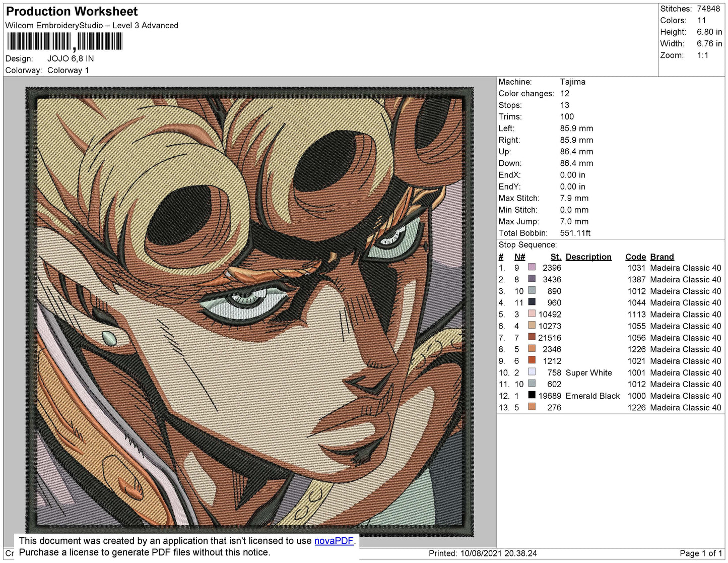Select color swatch for stop 8 code 1226

532,348
